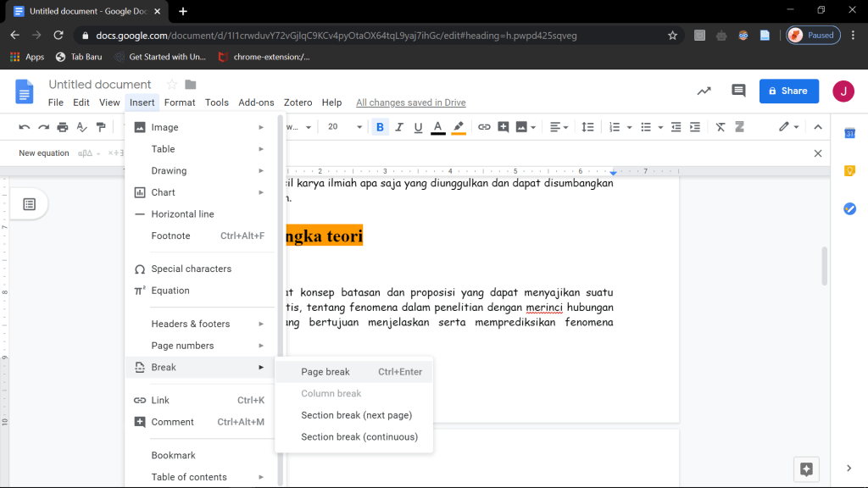Open Google Keep in side panel
Image resolution: width=868 pixels, height=488 pixels.
pyautogui.click(x=849, y=171)
